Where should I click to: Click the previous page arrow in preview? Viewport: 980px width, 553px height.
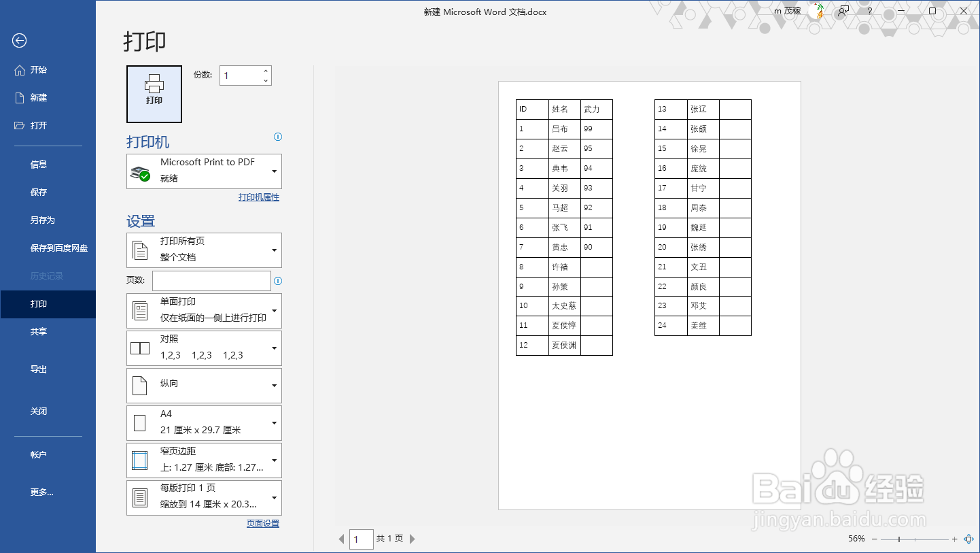pos(340,538)
